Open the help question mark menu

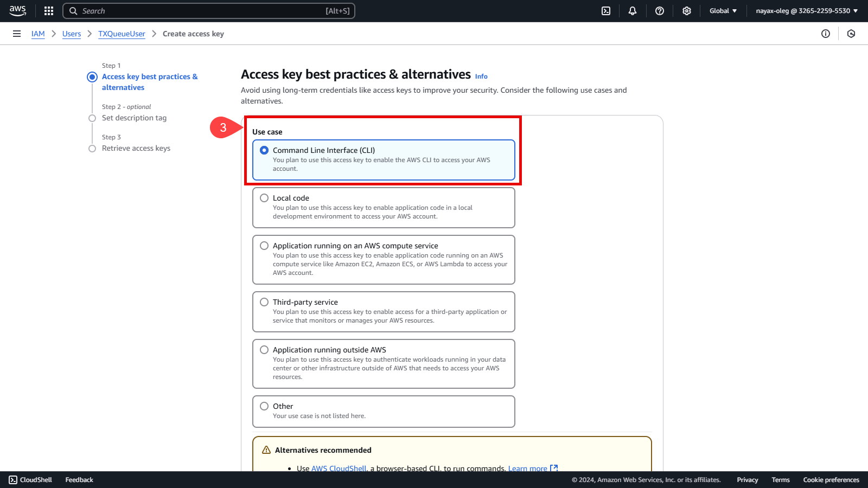(660, 11)
